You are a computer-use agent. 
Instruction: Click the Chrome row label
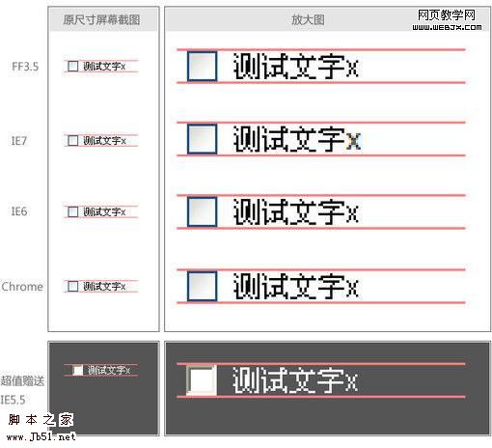coord(22,287)
